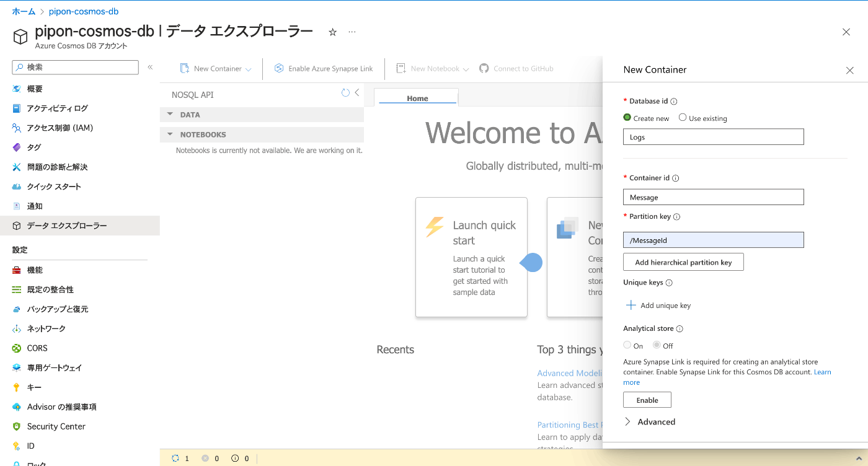Collapse the left navigation menu
868x466 pixels.
pyautogui.click(x=150, y=67)
